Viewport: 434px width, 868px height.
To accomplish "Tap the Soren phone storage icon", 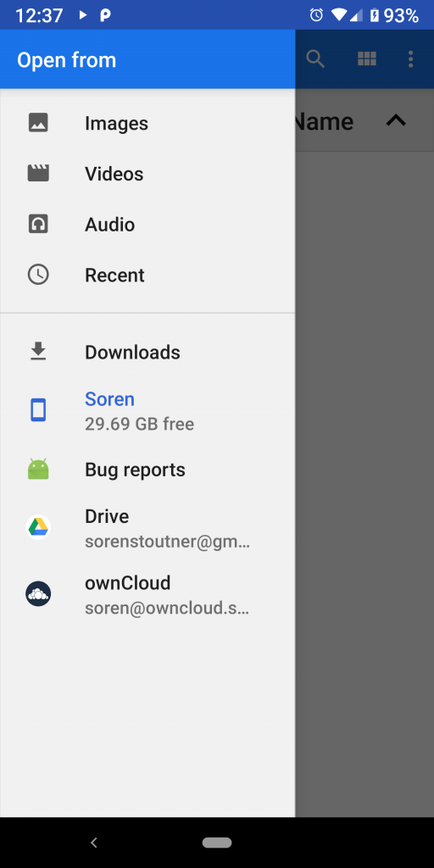I will pyautogui.click(x=38, y=410).
